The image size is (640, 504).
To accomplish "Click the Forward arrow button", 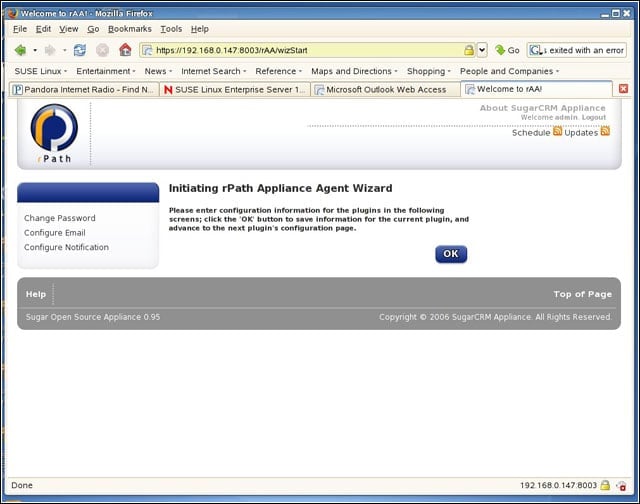I will [50, 50].
